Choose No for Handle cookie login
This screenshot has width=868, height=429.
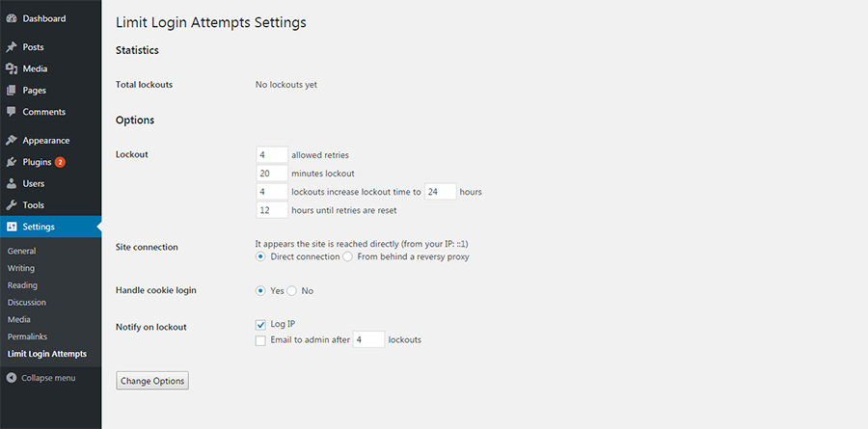tap(291, 290)
